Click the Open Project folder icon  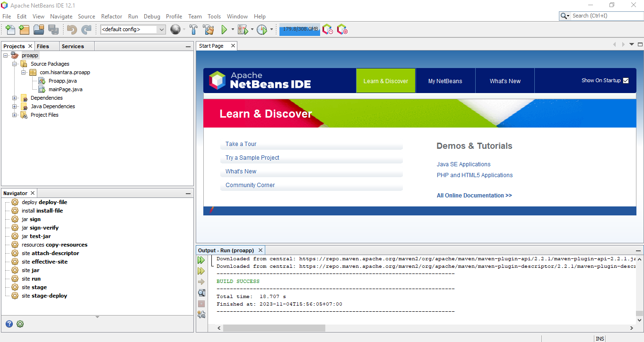[39, 30]
